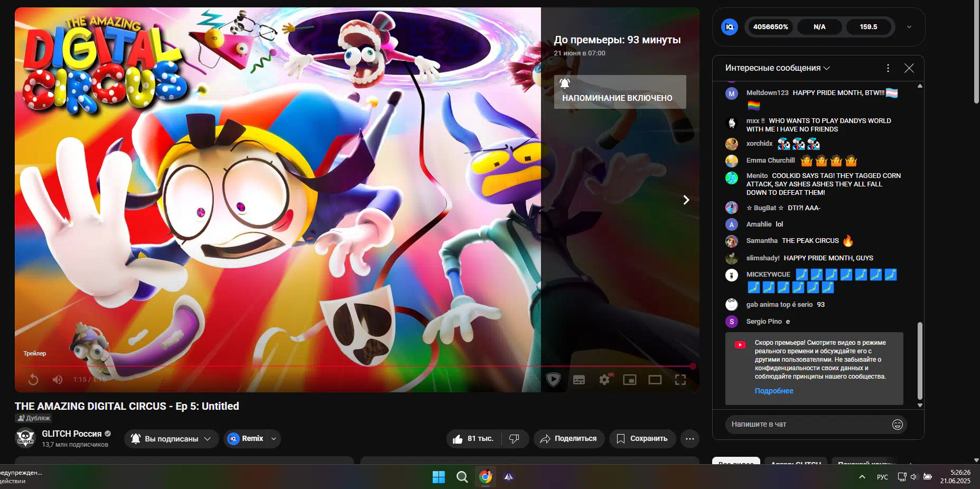Screen dimensions: 980x489
Task: Open the player settings gear
Action: pos(604,380)
